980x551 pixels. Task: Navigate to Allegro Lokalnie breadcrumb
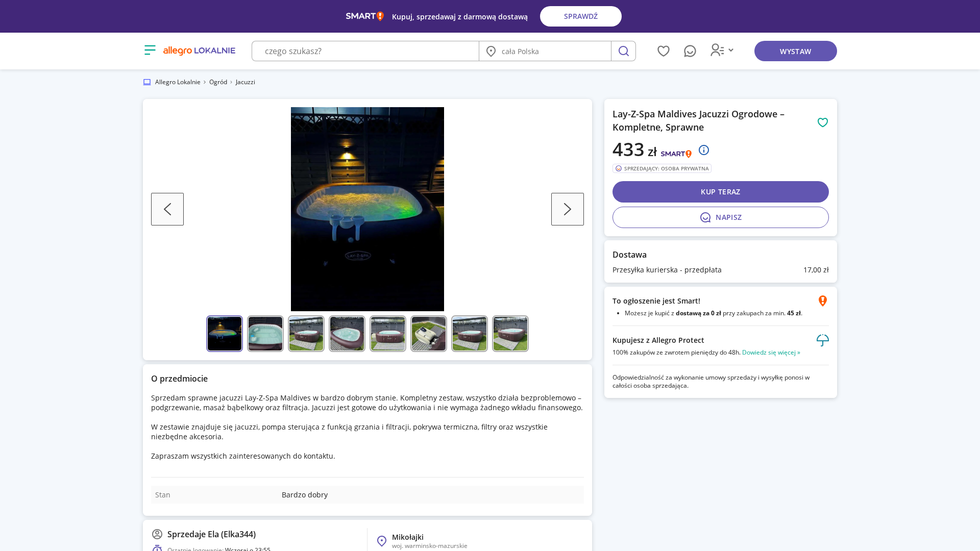[178, 82]
